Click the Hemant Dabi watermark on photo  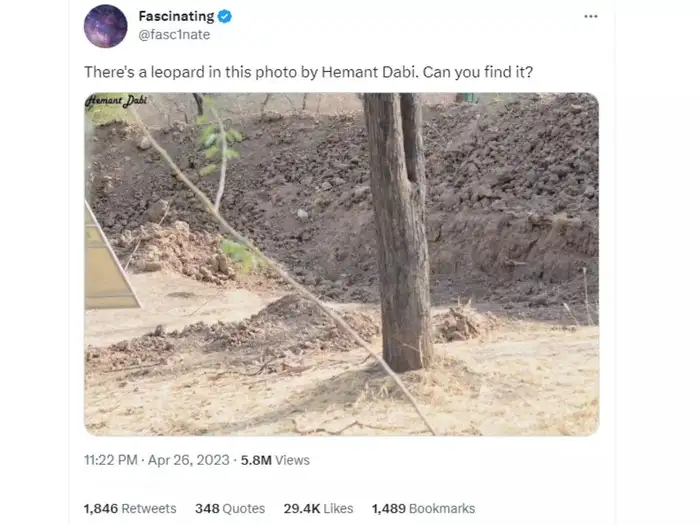(x=116, y=101)
